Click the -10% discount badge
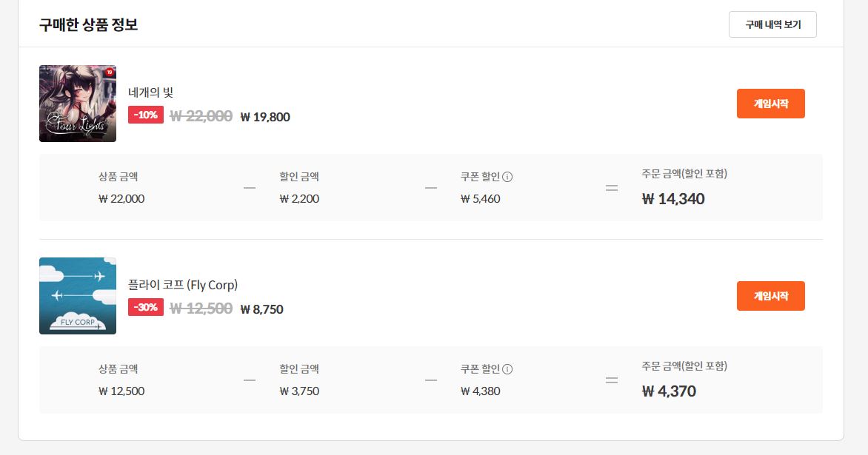 146,115
